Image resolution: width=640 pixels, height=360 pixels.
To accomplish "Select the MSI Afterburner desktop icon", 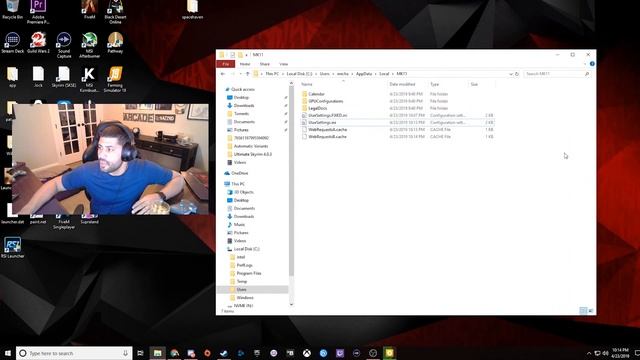I will pos(89,45).
